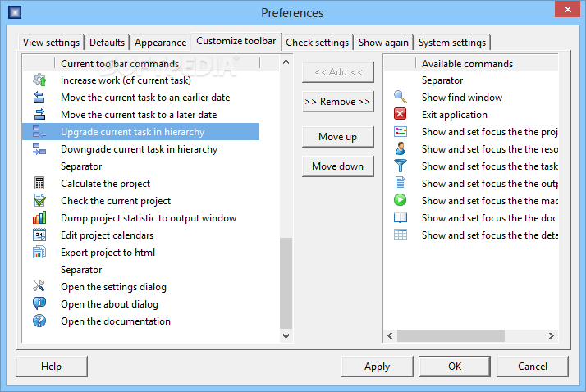
Task: Select 'Edit project calendars' row
Action: (x=140, y=235)
